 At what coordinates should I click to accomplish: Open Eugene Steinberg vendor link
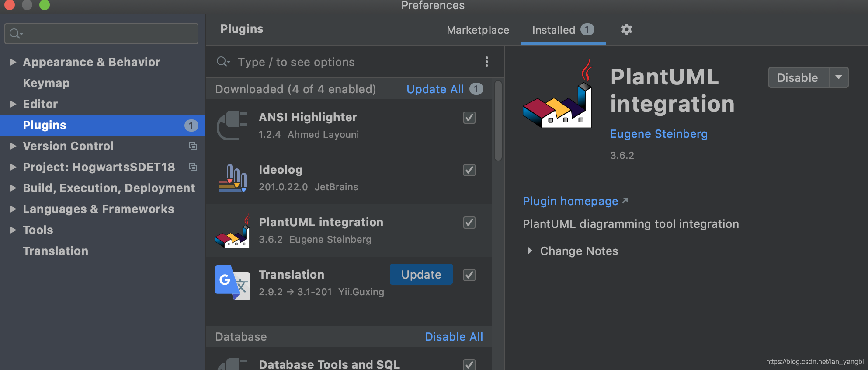[659, 134]
